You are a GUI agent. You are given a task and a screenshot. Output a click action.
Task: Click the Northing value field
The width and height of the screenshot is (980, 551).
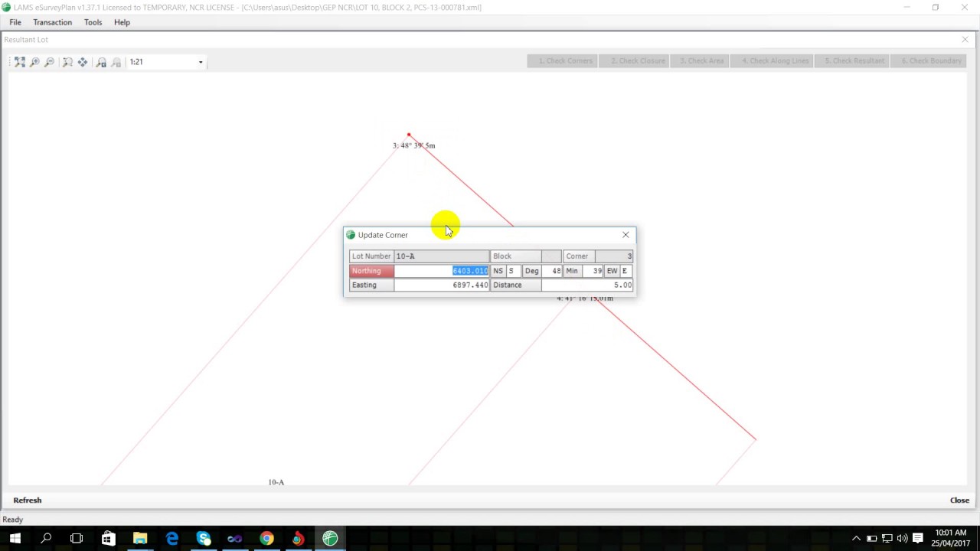coord(442,271)
